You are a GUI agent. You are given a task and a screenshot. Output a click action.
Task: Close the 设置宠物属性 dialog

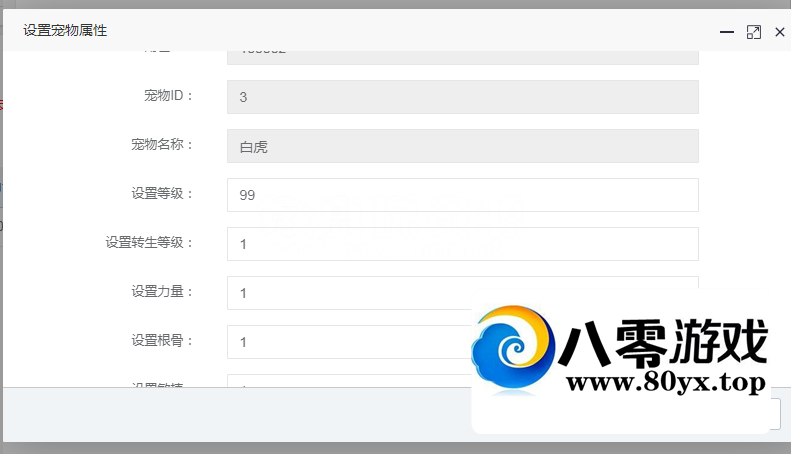click(x=779, y=32)
